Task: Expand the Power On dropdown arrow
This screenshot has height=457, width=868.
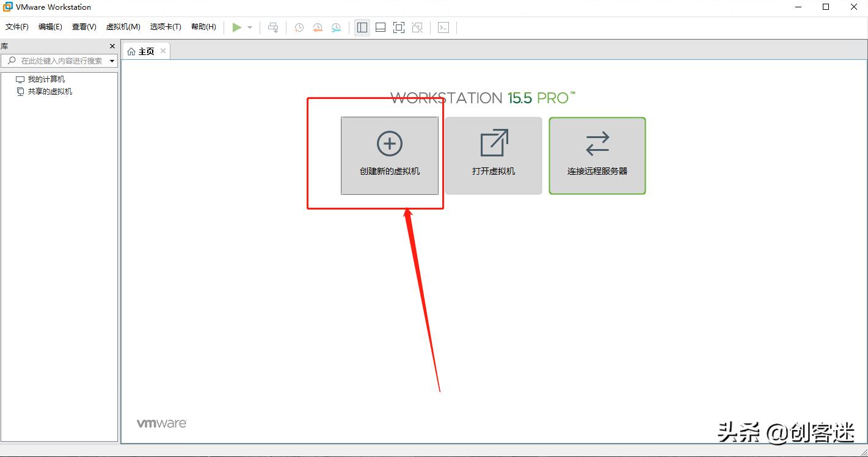Action: point(250,27)
